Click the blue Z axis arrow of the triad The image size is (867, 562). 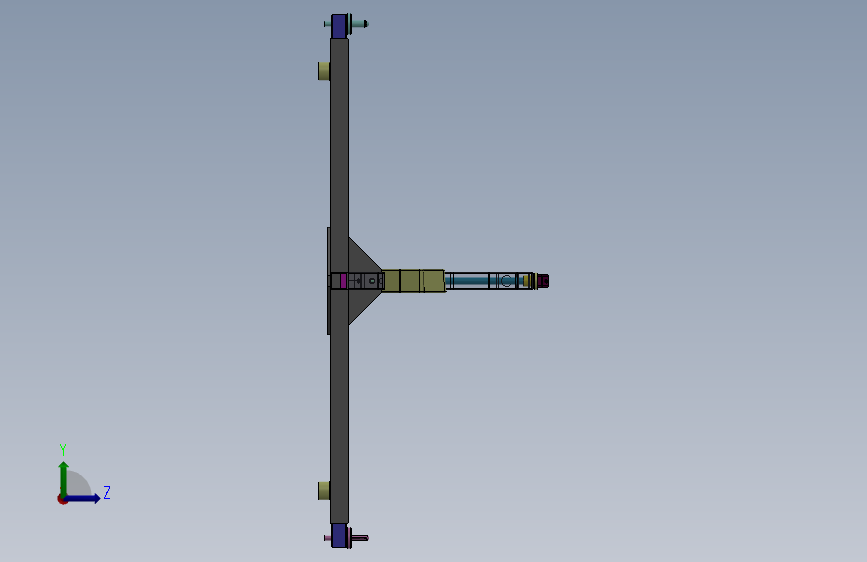[83, 498]
